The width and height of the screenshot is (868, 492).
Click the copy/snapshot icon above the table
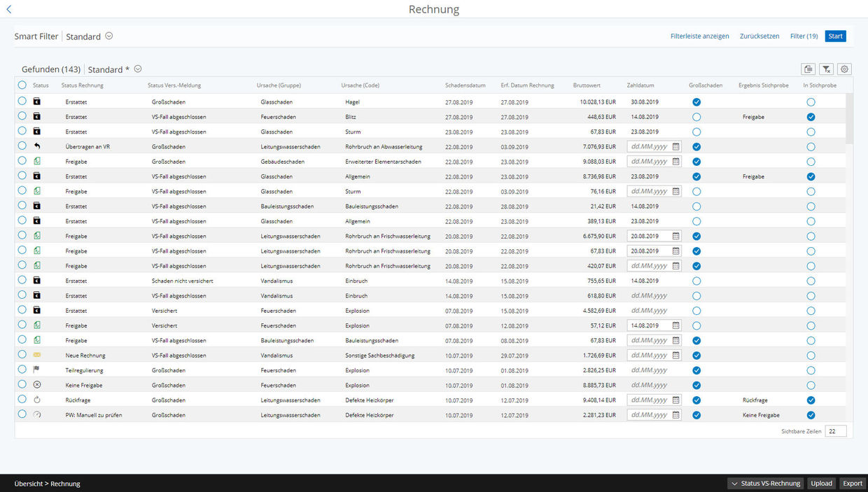tap(808, 69)
